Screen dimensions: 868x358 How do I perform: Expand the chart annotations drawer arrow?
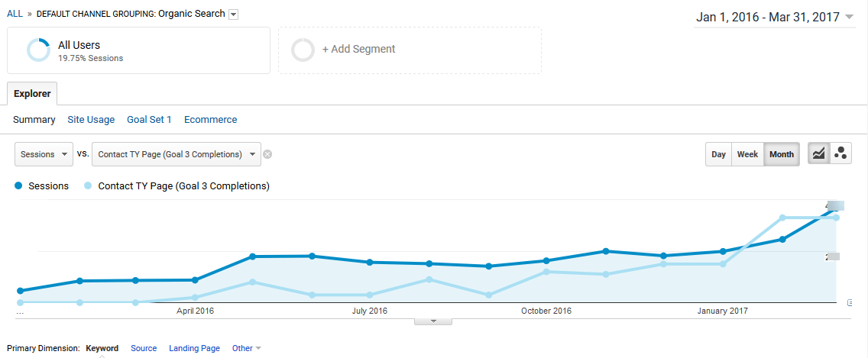point(433,321)
